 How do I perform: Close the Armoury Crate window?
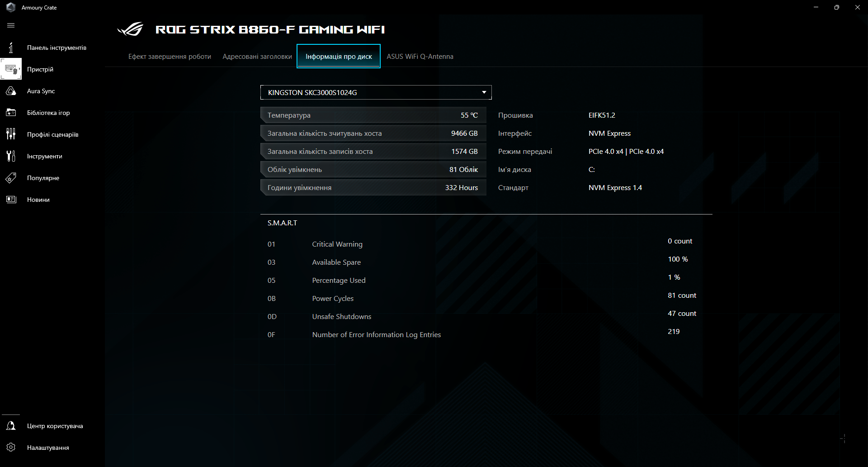[858, 7]
